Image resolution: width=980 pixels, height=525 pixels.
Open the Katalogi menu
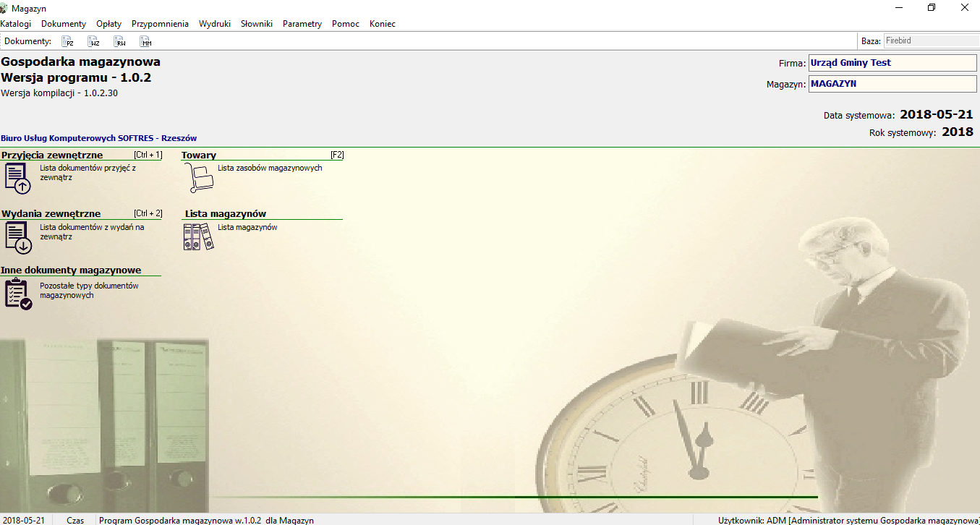[x=15, y=24]
